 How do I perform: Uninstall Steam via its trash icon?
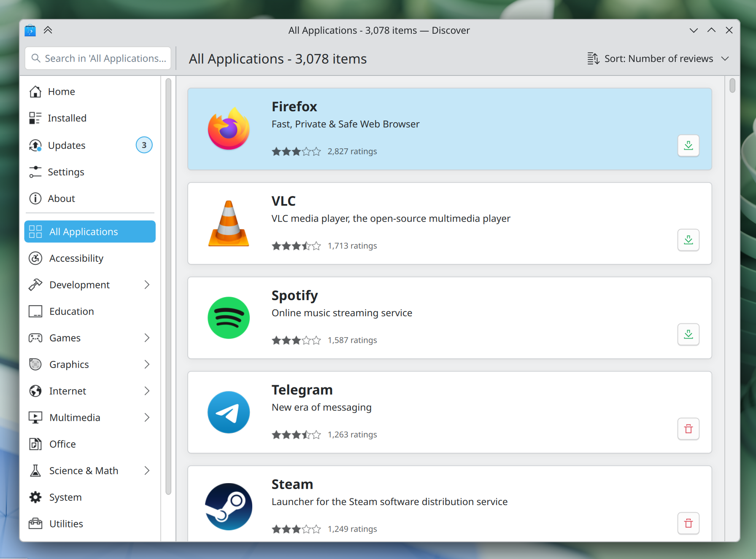pos(688,524)
